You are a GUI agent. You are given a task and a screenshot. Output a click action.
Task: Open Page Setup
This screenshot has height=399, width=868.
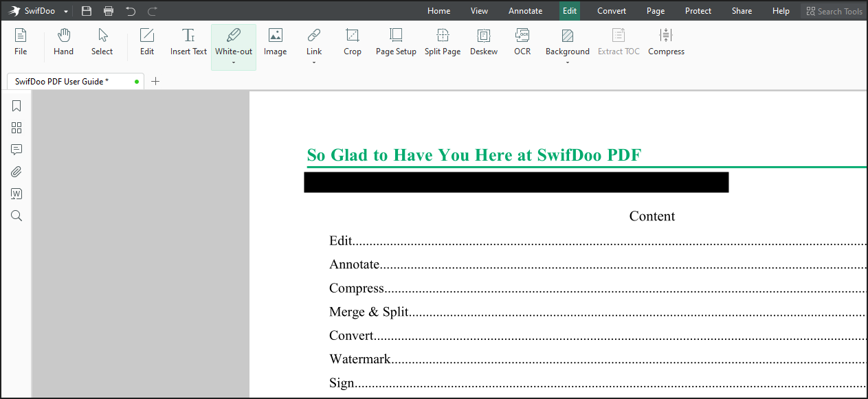pyautogui.click(x=396, y=42)
